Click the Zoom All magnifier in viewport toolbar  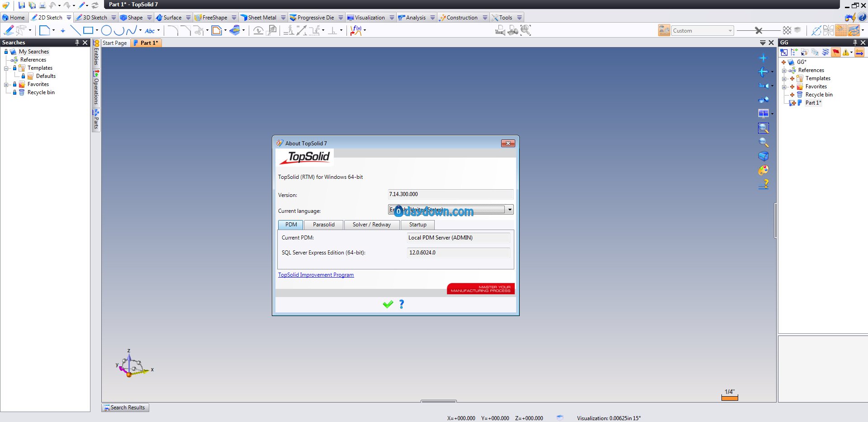click(x=764, y=128)
